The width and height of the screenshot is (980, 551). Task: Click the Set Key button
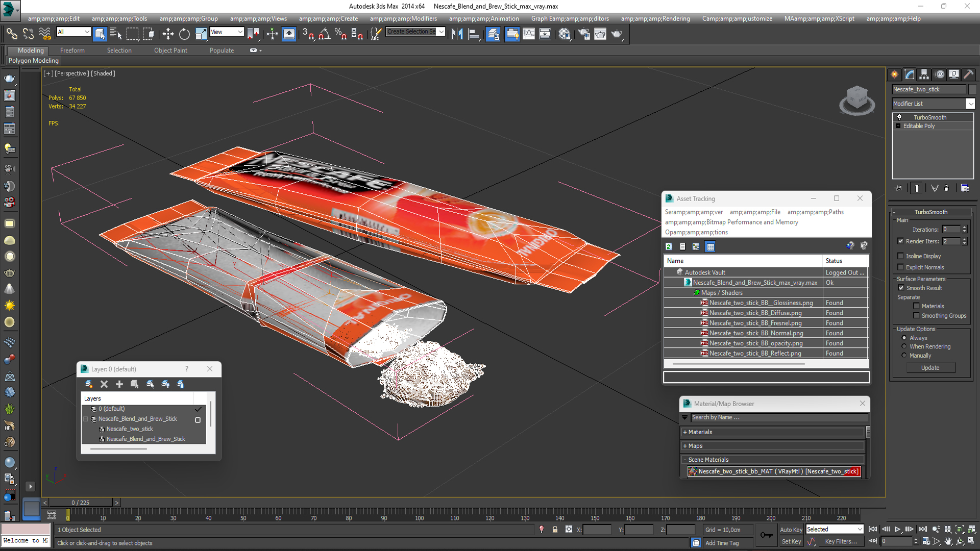(x=791, y=542)
